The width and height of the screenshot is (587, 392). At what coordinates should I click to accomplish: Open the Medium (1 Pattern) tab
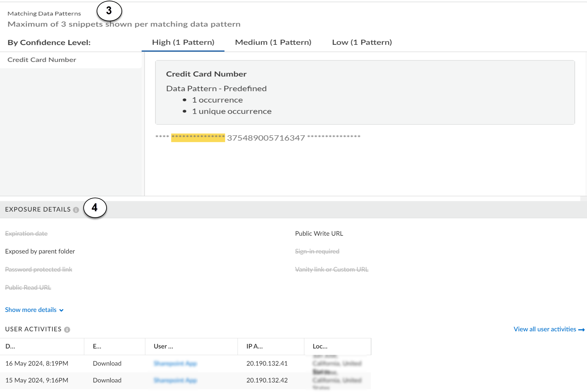point(273,42)
